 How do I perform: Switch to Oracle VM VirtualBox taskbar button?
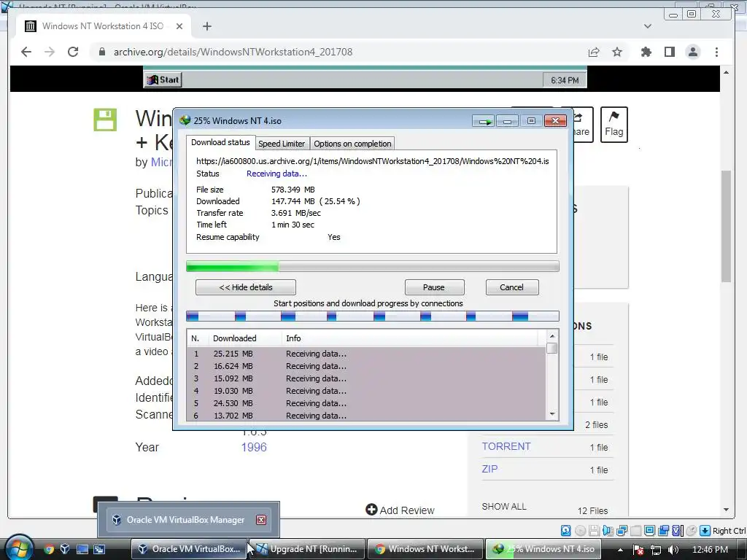(189, 549)
